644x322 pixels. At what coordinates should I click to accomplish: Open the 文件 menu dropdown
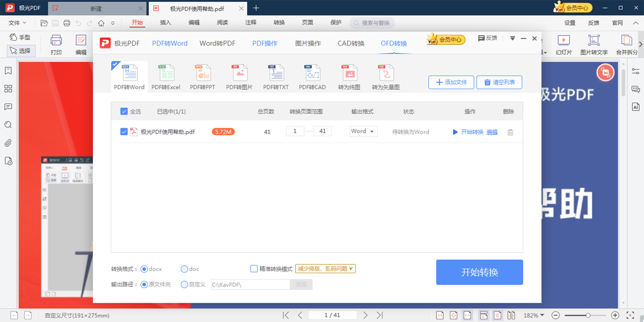[18, 23]
